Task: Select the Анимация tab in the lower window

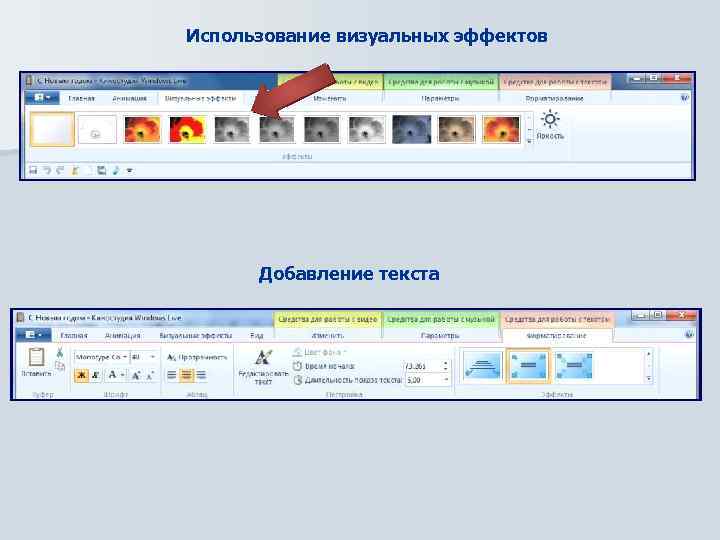Action: coord(122,336)
